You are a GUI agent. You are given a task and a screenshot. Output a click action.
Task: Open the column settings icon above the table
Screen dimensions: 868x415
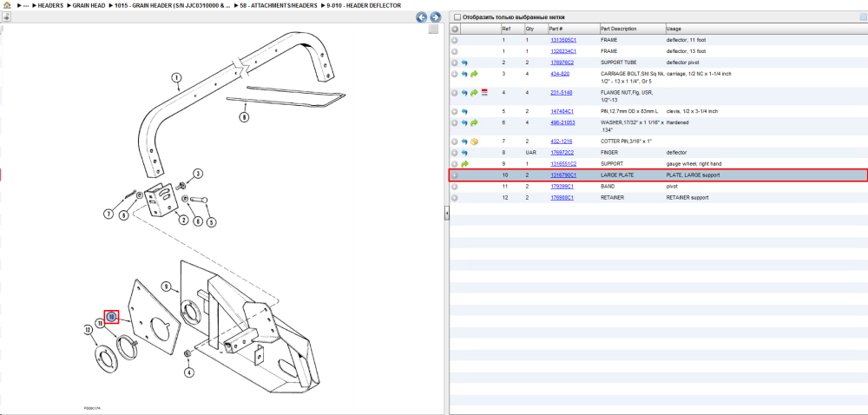pyautogui.click(x=863, y=17)
